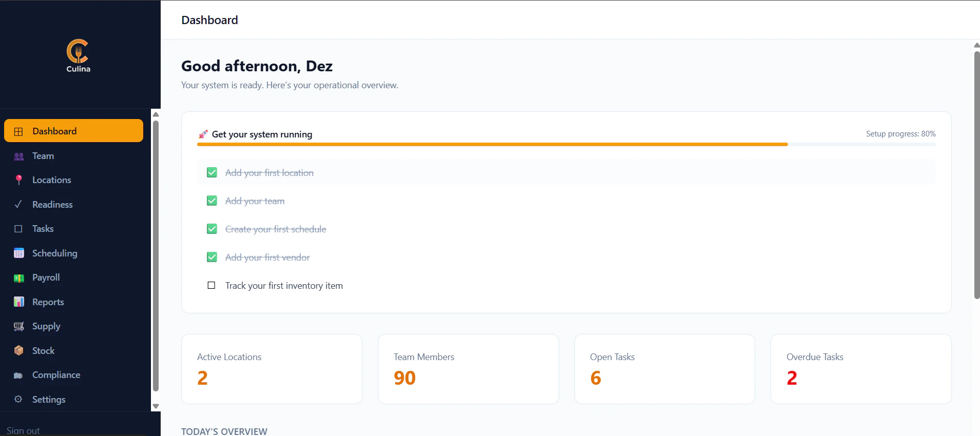Click the Open Tasks count 6
The height and width of the screenshot is (436, 980).
tap(595, 378)
